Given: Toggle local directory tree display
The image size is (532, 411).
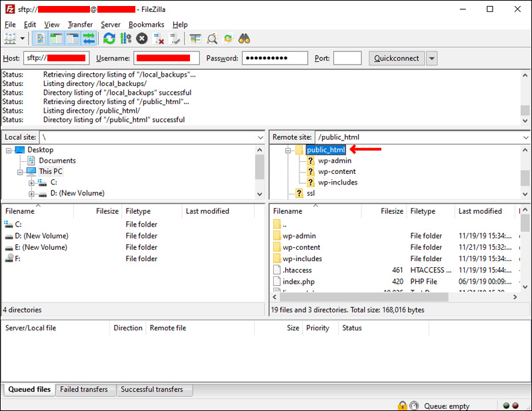Looking at the screenshot, I should tap(56, 39).
